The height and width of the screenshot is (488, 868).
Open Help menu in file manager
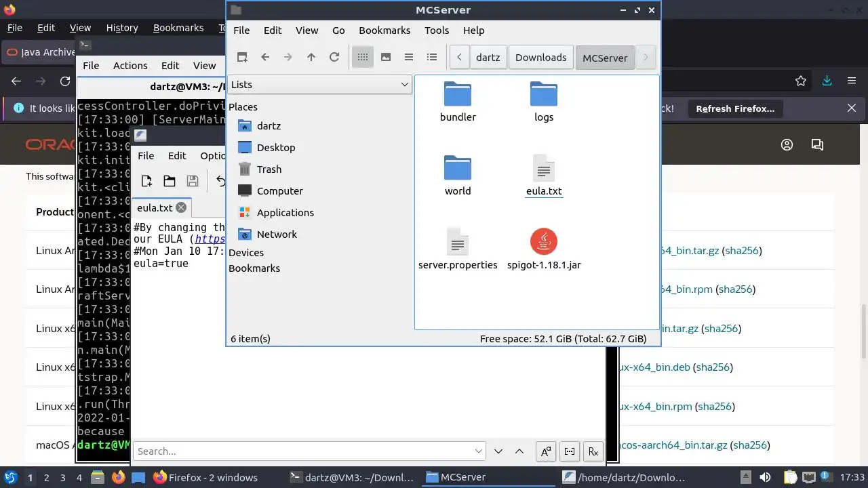pyautogui.click(x=473, y=30)
